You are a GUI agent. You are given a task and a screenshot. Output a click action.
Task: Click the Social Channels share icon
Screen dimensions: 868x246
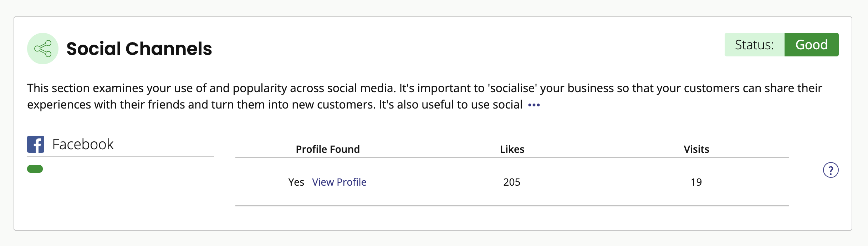click(x=43, y=49)
